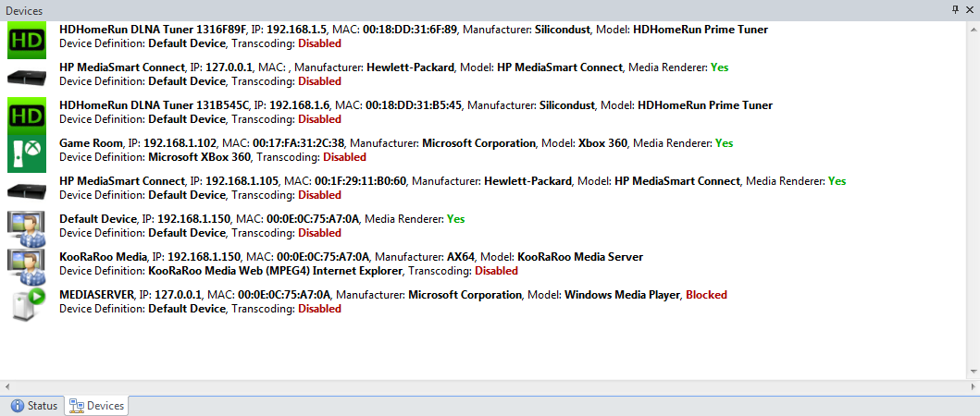Click Transcoding Disabled for Game Room
Screen dimensions: 980x416
pos(344,157)
